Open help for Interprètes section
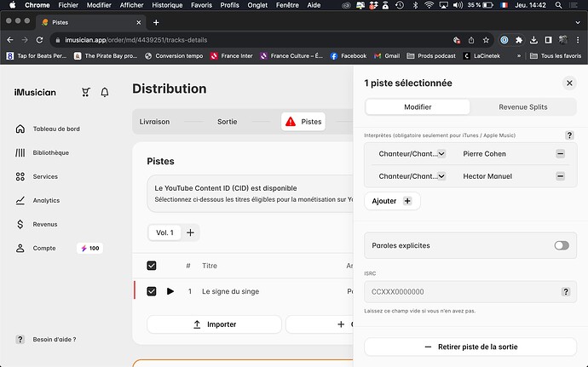 pyautogui.click(x=569, y=135)
